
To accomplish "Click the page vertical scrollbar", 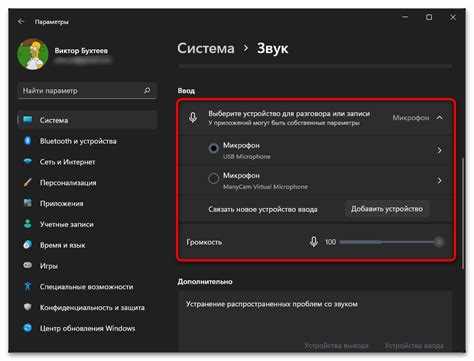I will (463, 213).
